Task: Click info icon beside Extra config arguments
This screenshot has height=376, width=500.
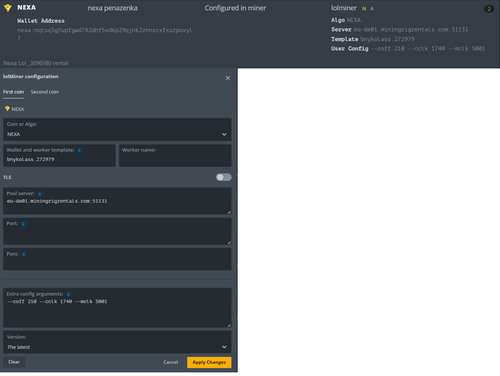Action: coord(68,294)
